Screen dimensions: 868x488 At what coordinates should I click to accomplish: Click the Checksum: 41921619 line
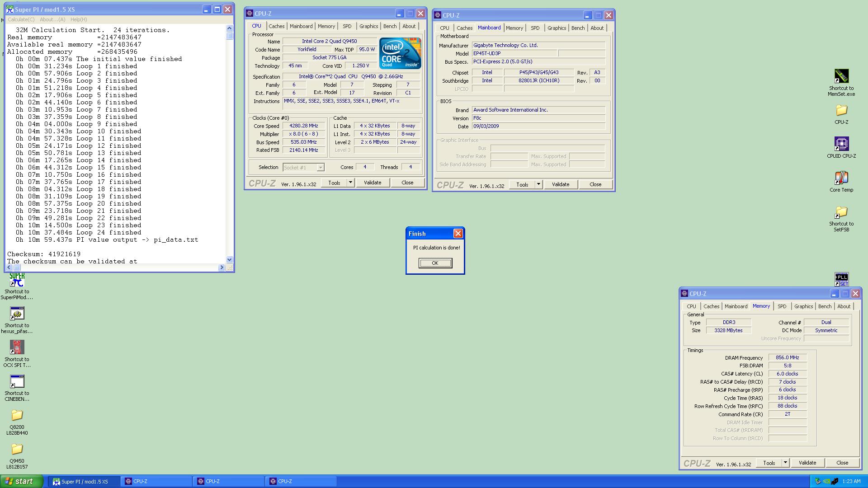(44, 254)
